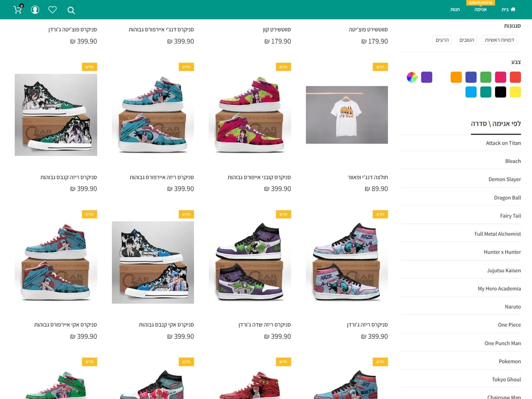This screenshot has width=532, height=399.
Task: Select the dark blue color swatch
Action: point(471,77)
